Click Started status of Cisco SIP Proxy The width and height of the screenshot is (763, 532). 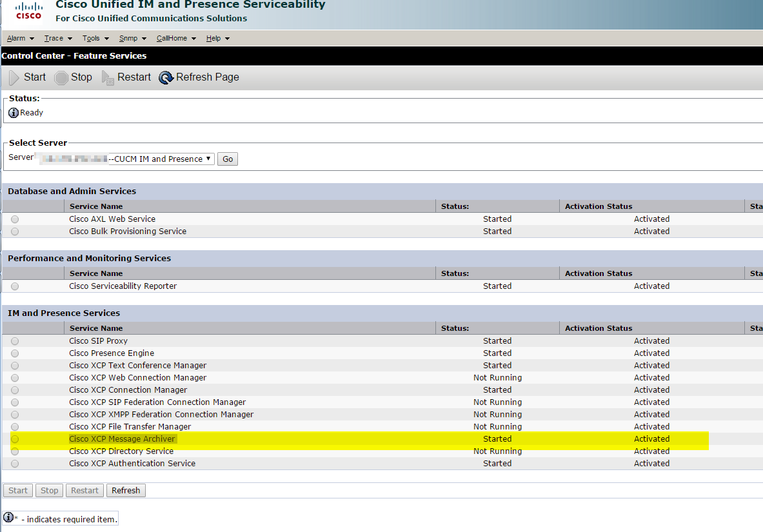[x=497, y=341]
